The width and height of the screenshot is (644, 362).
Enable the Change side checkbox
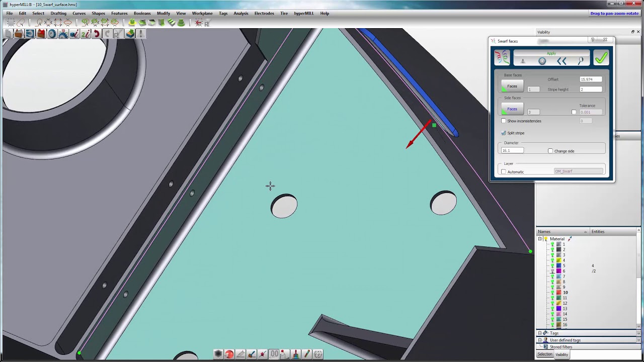coord(550,151)
